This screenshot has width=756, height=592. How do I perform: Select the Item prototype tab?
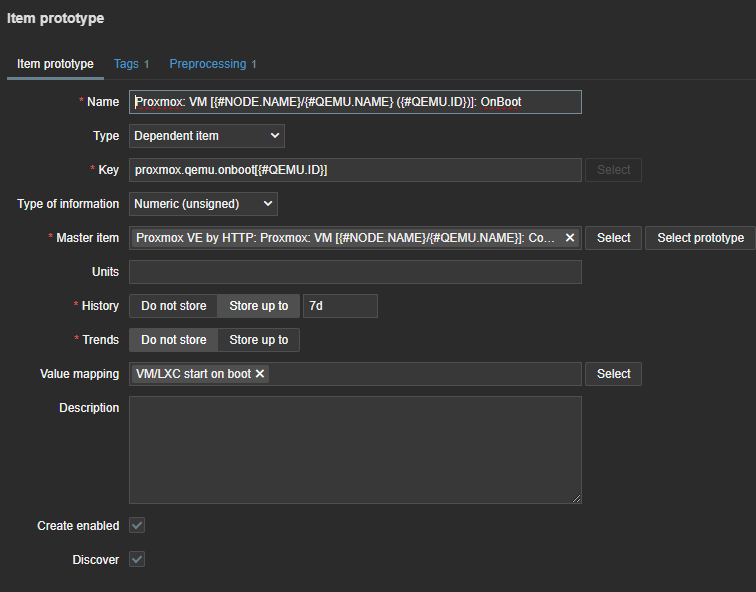tap(55, 64)
